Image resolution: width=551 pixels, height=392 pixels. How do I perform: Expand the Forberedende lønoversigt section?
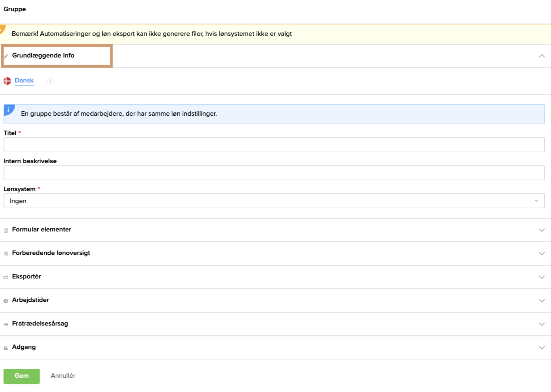click(x=542, y=253)
